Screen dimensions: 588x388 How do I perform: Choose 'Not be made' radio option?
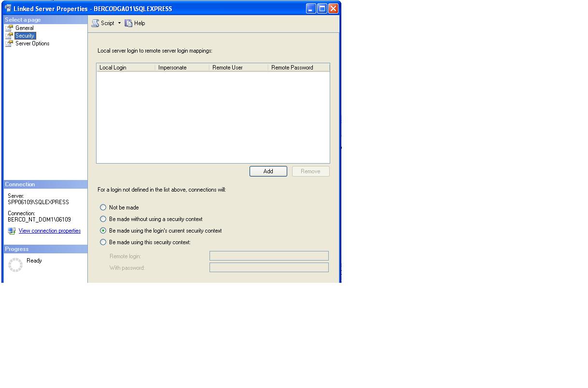(x=103, y=208)
